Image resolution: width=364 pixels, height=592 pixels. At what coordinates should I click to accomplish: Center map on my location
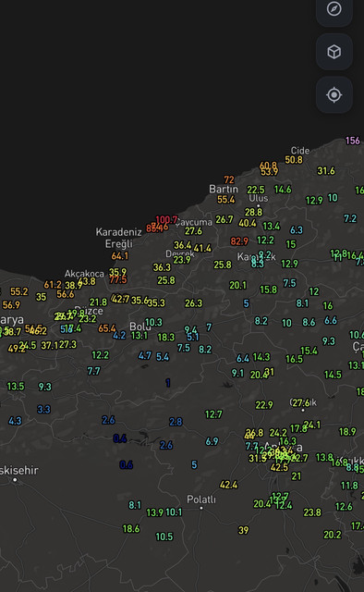(334, 94)
